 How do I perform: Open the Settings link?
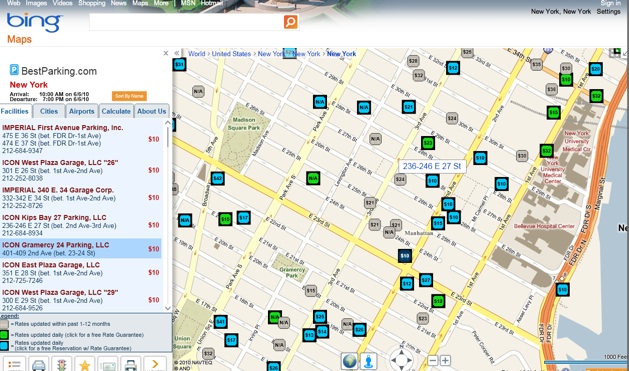click(608, 11)
